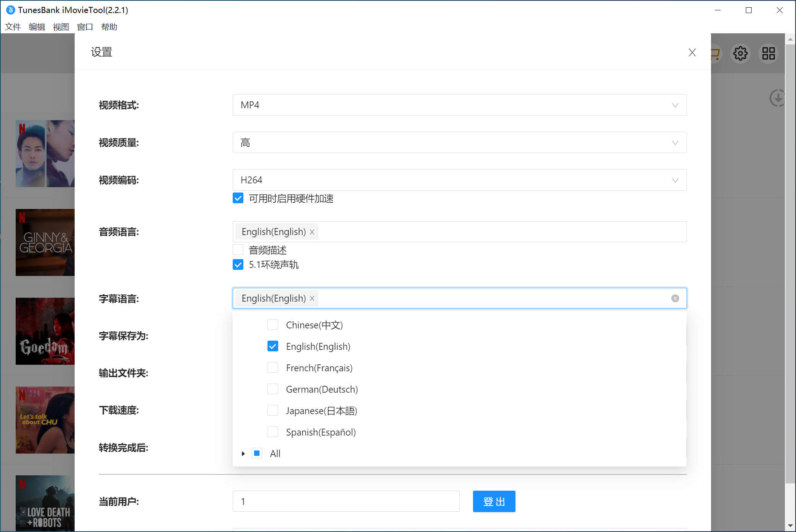The image size is (796, 532).
Task: Click the grid layout icon
Action: [x=768, y=54]
